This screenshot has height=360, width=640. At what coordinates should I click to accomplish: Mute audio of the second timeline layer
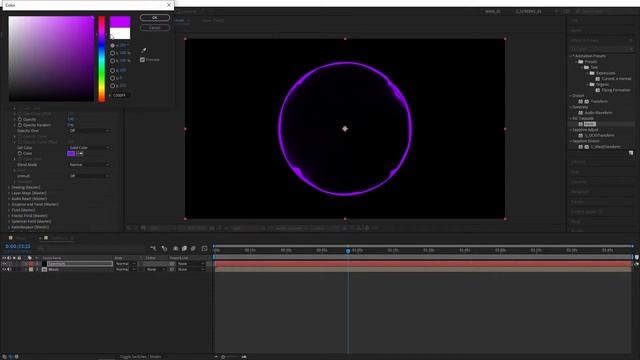click(x=9, y=269)
